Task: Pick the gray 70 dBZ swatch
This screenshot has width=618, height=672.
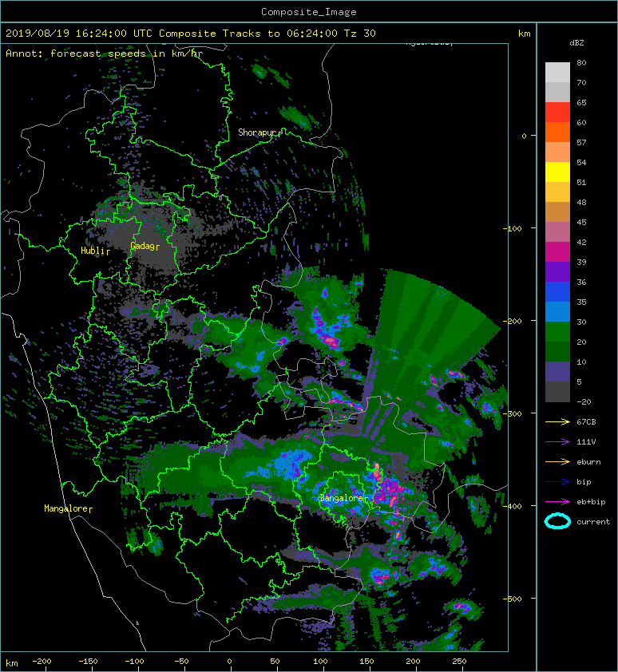Action: [557, 92]
